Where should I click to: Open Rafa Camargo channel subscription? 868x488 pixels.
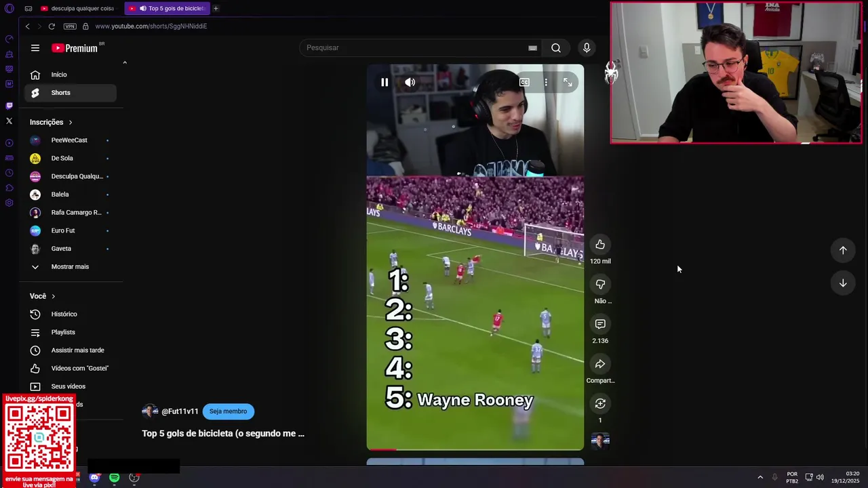coord(71,213)
